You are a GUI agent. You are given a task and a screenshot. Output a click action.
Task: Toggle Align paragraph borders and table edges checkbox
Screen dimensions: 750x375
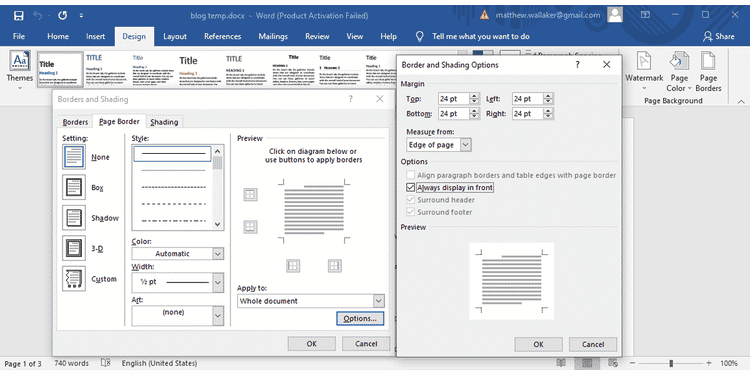tap(410, 175)
